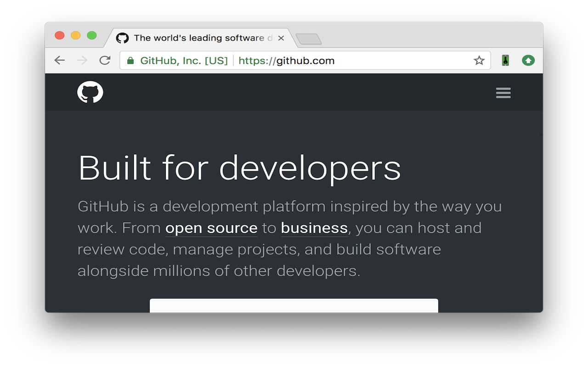Close the window with the red button
588x368 pixels.
[x=59, y=35]
